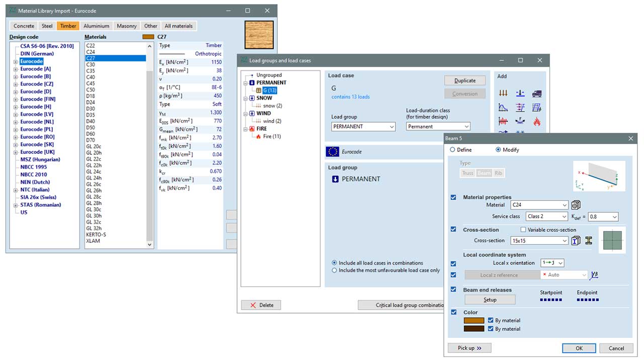
Task: Open material library icon next to C24
Action: coord(576,205)
